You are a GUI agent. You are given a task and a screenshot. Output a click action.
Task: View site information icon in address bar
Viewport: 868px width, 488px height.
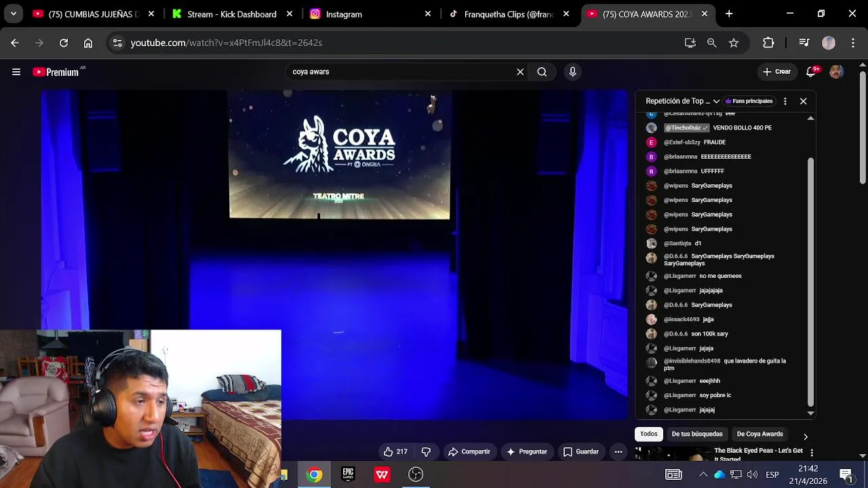[117, 43]
